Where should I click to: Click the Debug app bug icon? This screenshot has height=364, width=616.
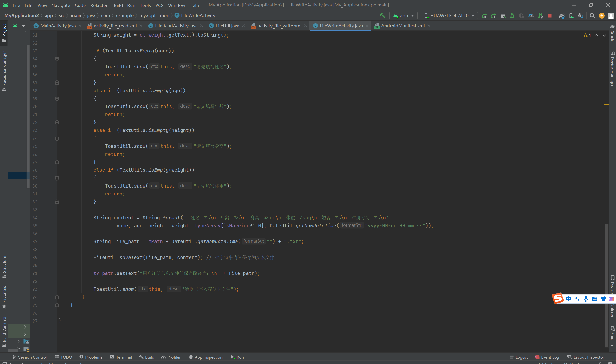click(512, 16)
